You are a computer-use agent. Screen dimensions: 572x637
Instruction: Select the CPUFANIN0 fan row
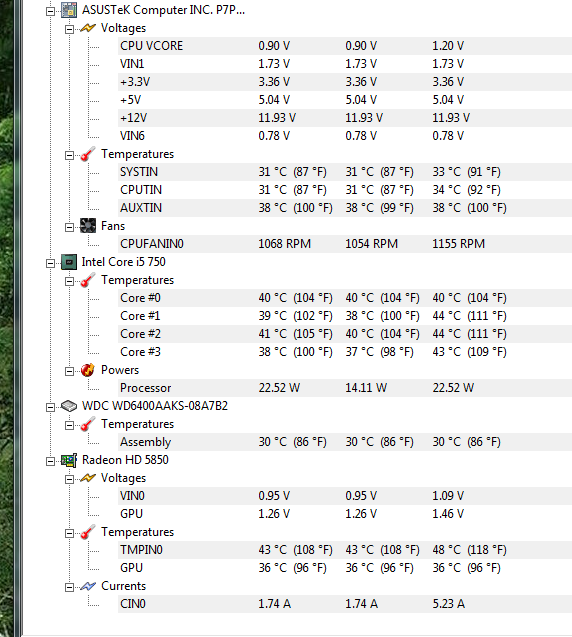[x=345, y=244]
